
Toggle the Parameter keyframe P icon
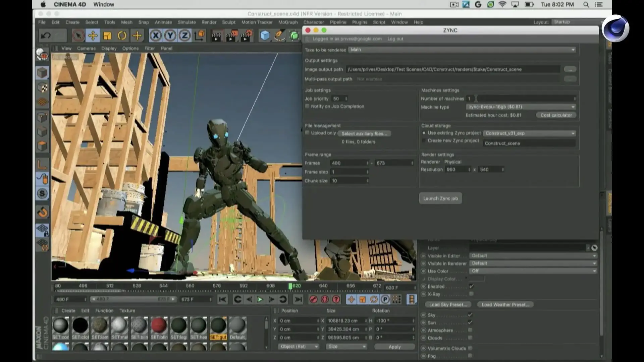click(x=385, y=299)
